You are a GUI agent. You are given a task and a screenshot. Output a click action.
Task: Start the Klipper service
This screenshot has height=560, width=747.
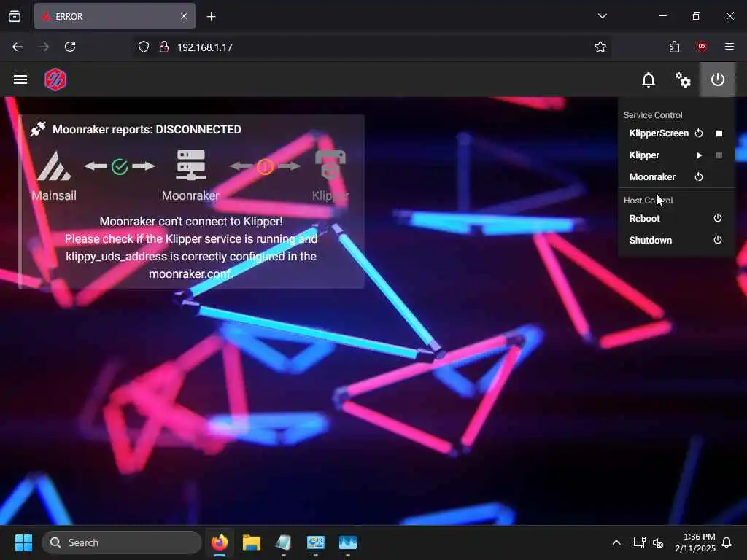(698, 155)
